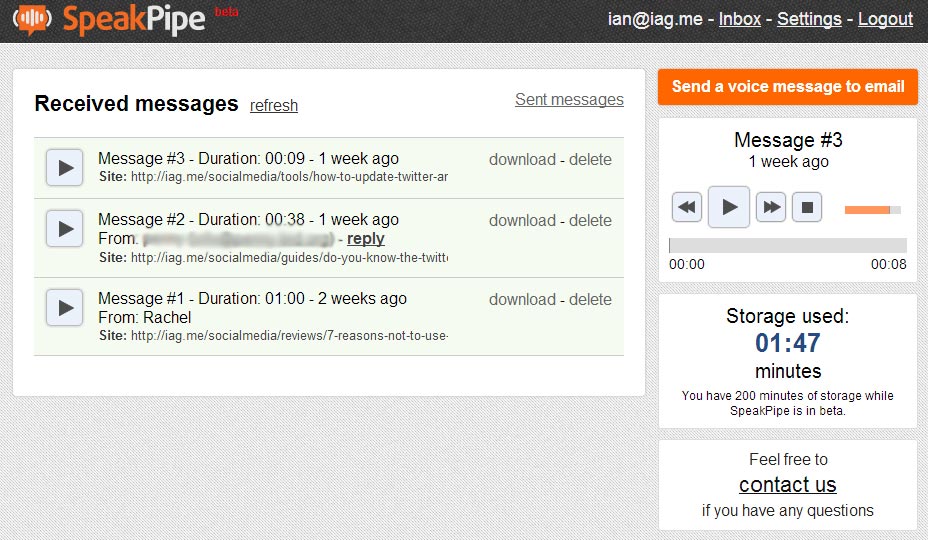928x540 pixels.
Task: Delete Message #1
Action: pos(590,300)
